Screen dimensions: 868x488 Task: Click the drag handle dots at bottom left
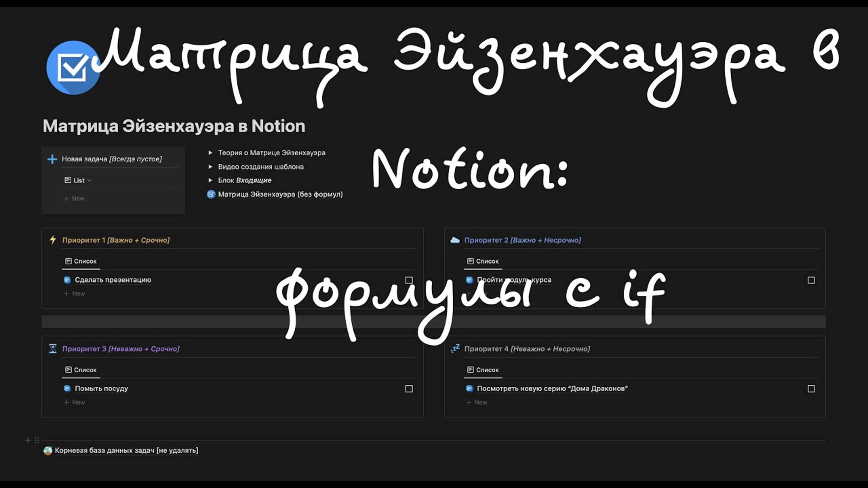coord(37,440)
